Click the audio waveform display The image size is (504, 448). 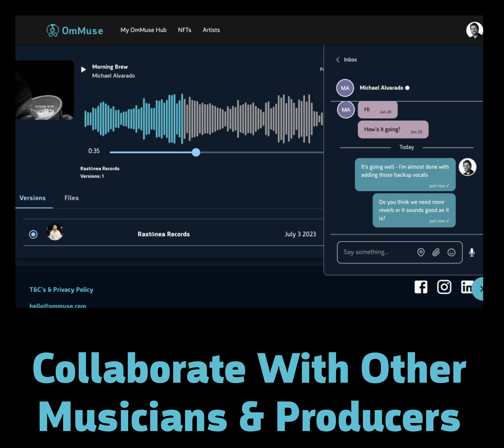(204, 119)
